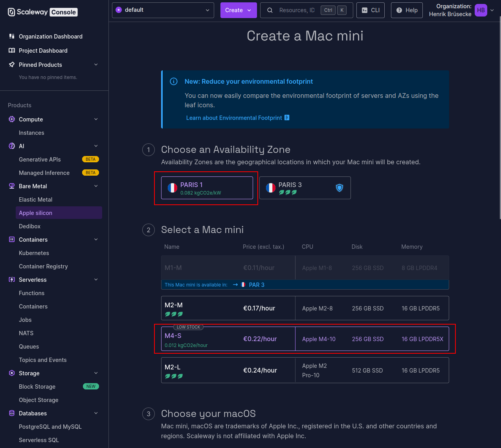Click the Containers section icon
Viewport: 501px width, 448px height.
(x=12, y=239)
